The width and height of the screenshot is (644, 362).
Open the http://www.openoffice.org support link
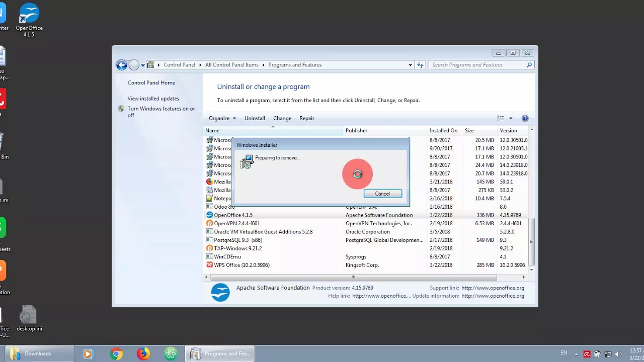493,288
